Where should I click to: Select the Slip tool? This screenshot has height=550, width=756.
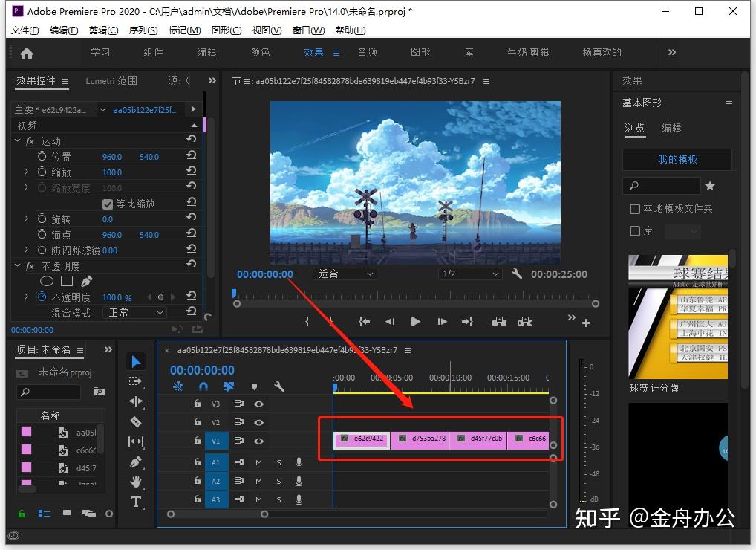pos(136,441)
